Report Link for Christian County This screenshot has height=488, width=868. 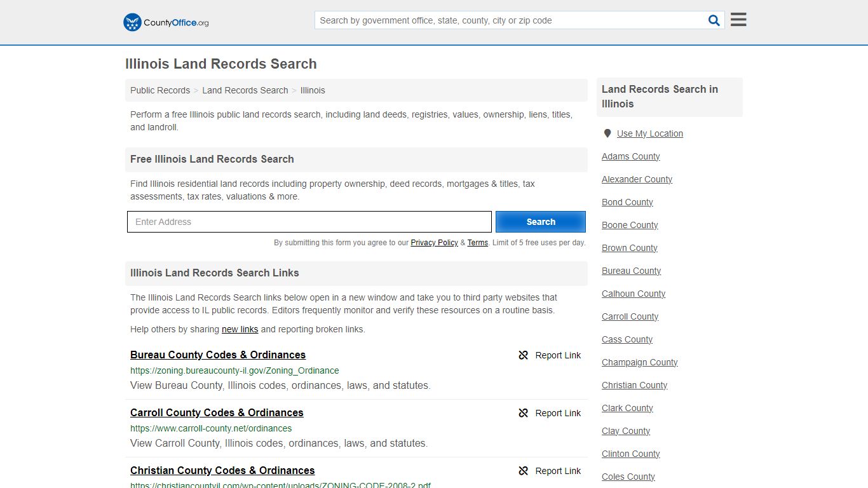tap(558, 471)
